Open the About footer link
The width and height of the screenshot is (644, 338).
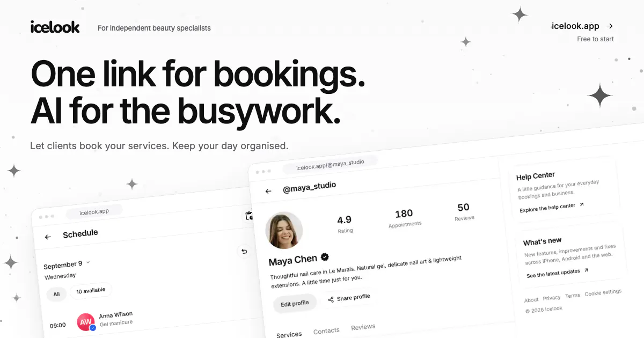[x=531, y=300]
